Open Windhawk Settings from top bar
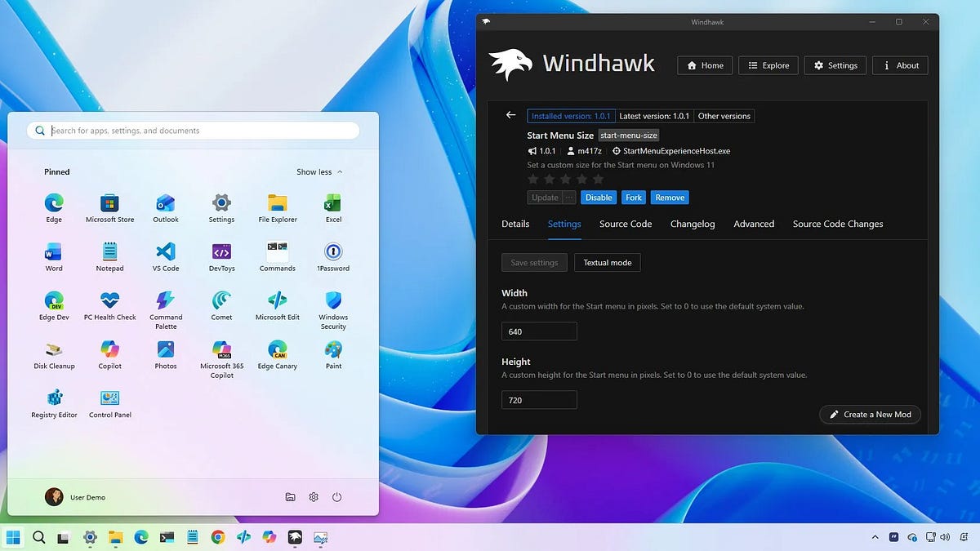 click(835, 65)
